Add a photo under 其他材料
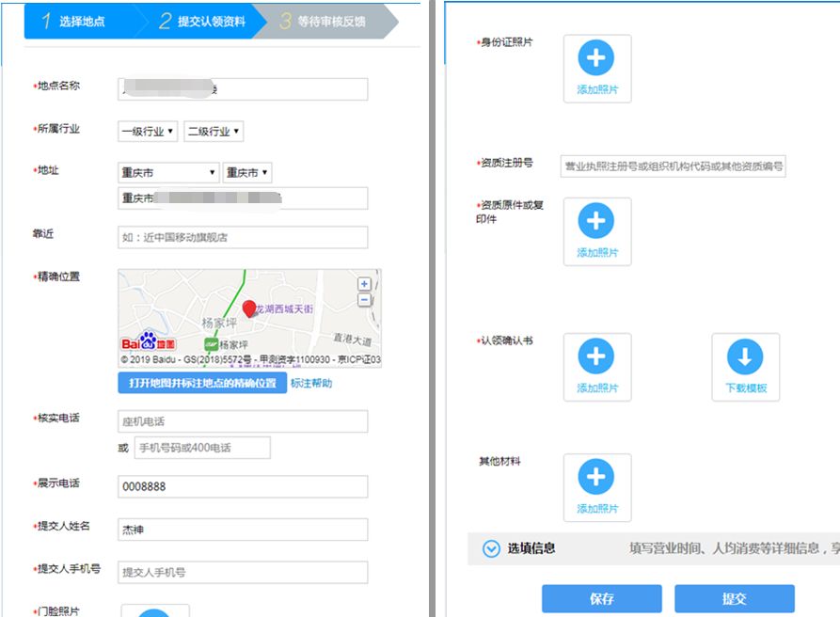 [x=596, y=487]
